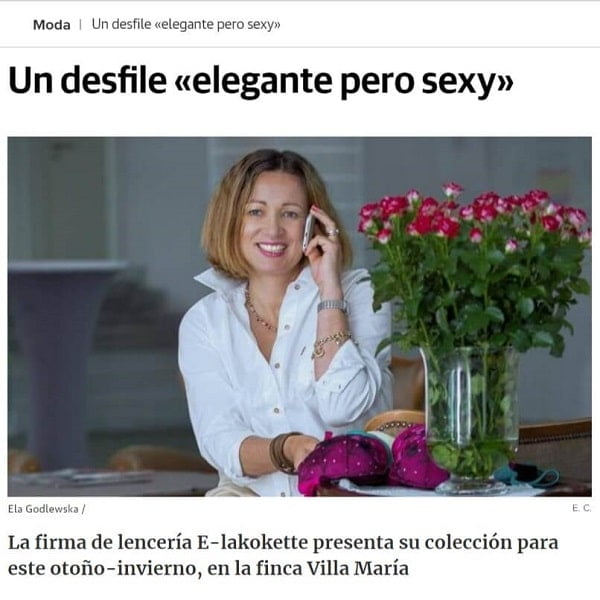Click the silver watch on her raised wrist
Viewport: 600px width, 600px height.
click(x=333, y=305)
